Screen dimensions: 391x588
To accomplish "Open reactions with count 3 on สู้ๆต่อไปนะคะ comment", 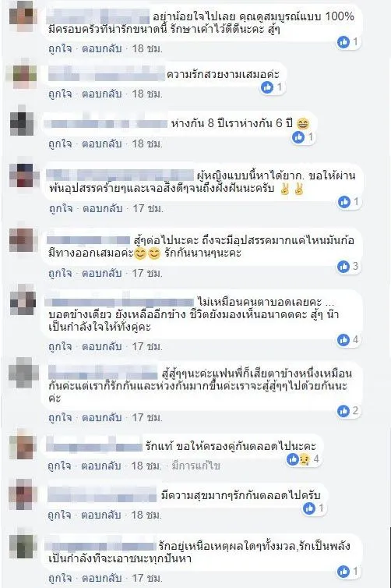I will point(348,266).
